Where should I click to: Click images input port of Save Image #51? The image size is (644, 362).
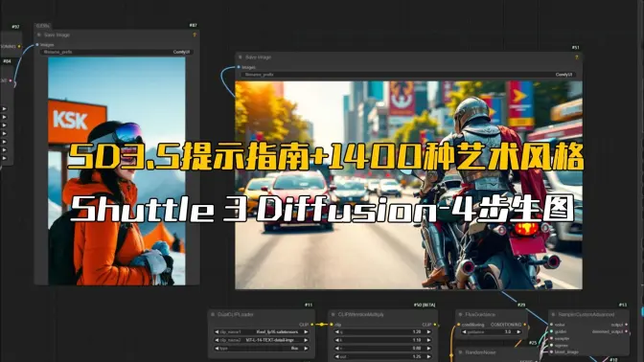point(239,67)
